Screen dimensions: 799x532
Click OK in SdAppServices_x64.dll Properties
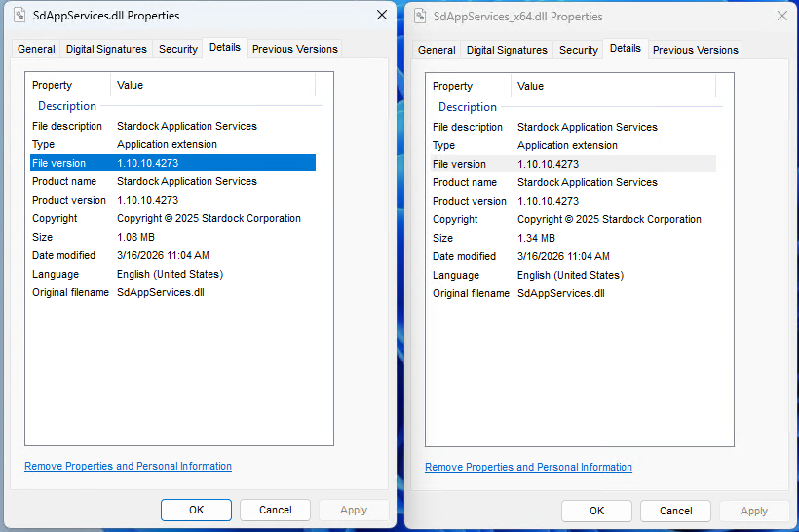(x=596, y=511)
